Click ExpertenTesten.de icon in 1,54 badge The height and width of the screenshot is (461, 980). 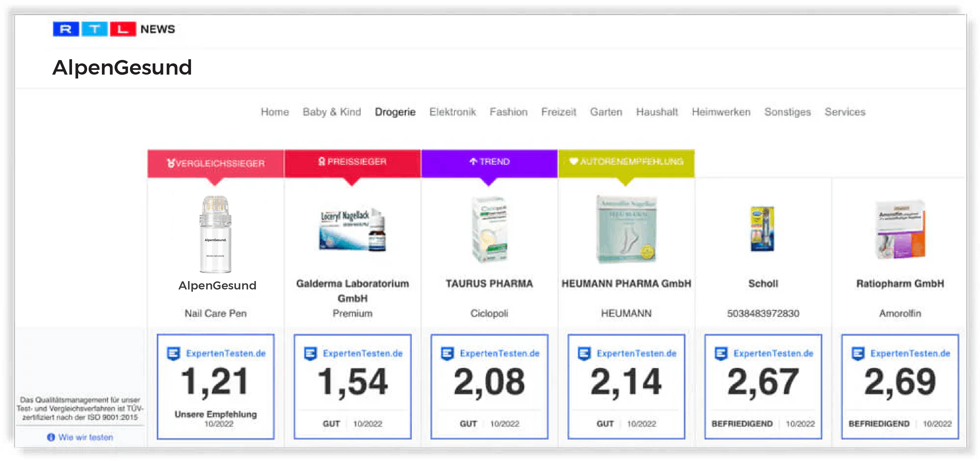click(x=310, y=354)
